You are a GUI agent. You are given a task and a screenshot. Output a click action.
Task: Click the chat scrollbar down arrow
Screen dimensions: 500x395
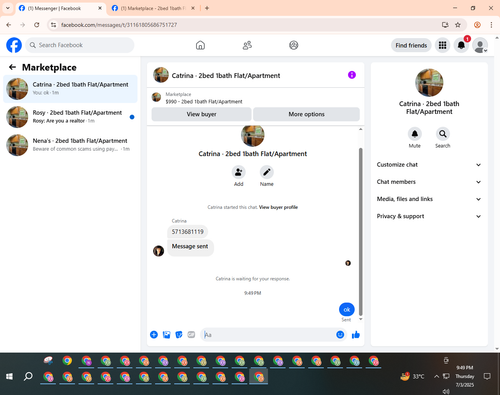(x=360, y=319)
